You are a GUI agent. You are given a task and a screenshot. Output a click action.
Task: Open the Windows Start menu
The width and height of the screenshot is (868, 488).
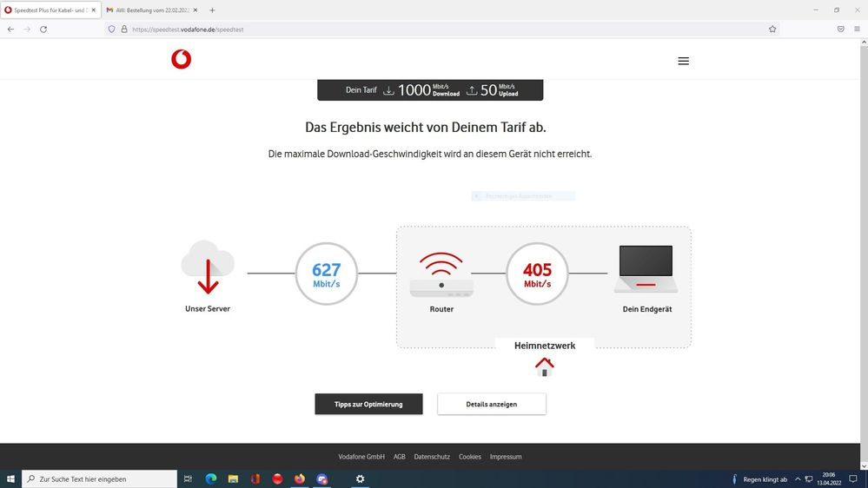tap(10, 478)
